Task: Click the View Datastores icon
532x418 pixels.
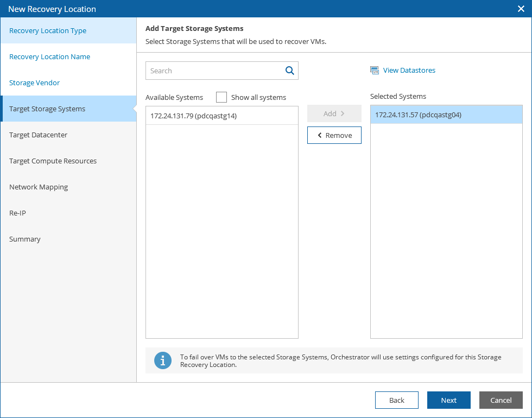Action: click(x=375, y=70)
